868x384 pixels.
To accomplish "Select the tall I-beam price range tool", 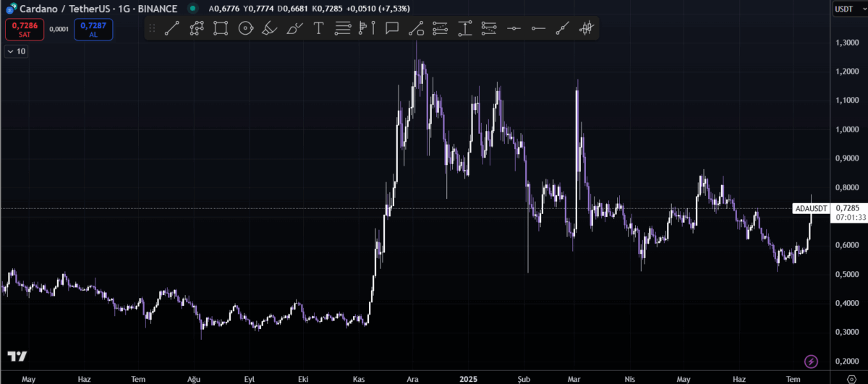I will point(465,29).
